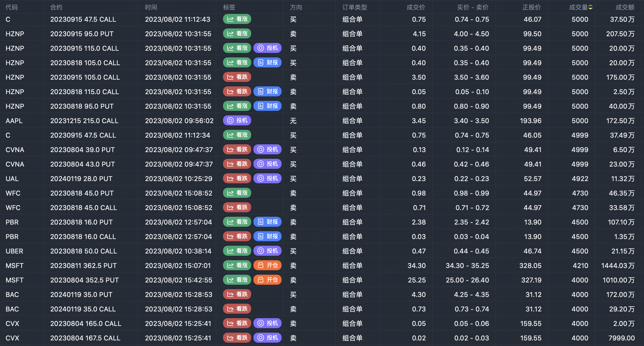Click the 成交价 column header
The width and height of the screenshot is (644, 346).
[x=416, y=8]
